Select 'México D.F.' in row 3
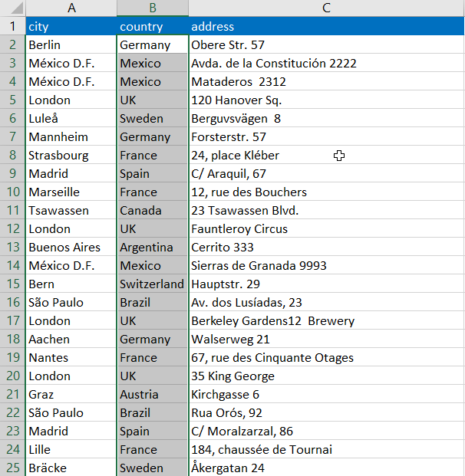Image resolution: width=465 pixels, height=476 pixels. pyautogui.click(x=71, y=63)
